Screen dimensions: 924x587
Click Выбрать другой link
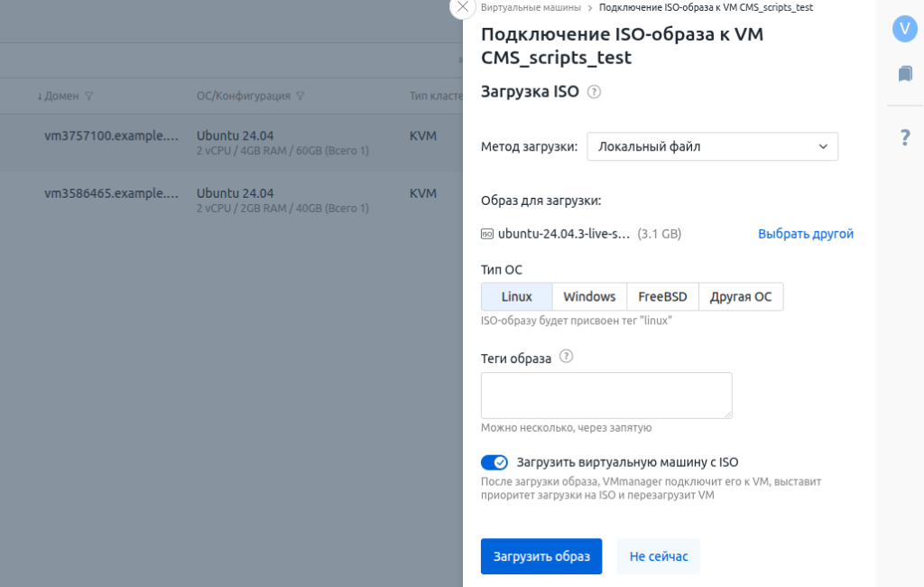click(x=805, y=234)
